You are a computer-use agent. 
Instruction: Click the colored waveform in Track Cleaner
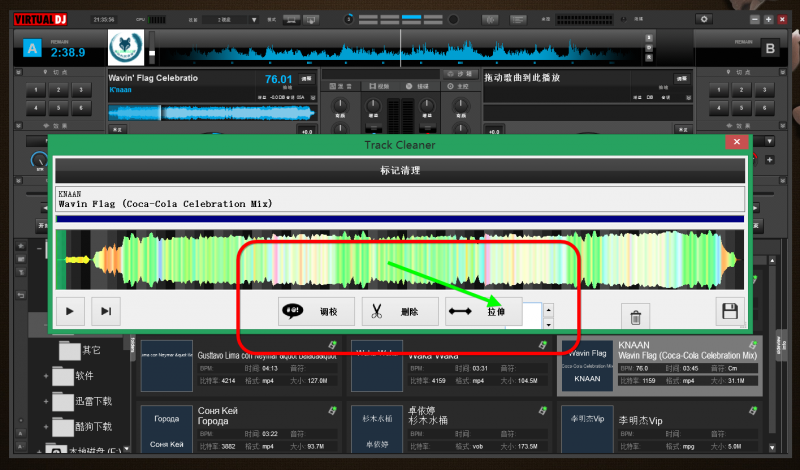(x=399, y=260)
